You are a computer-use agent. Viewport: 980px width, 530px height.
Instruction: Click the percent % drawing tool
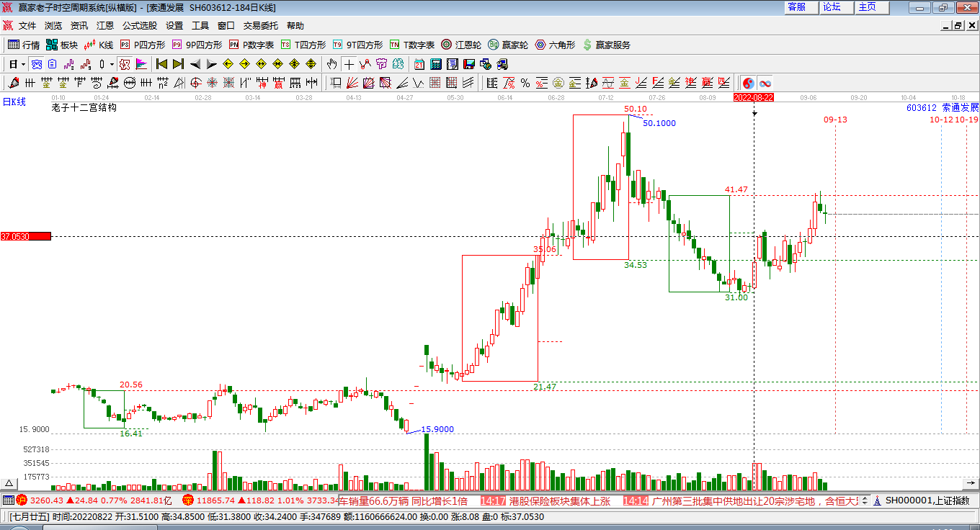(525, 83)
